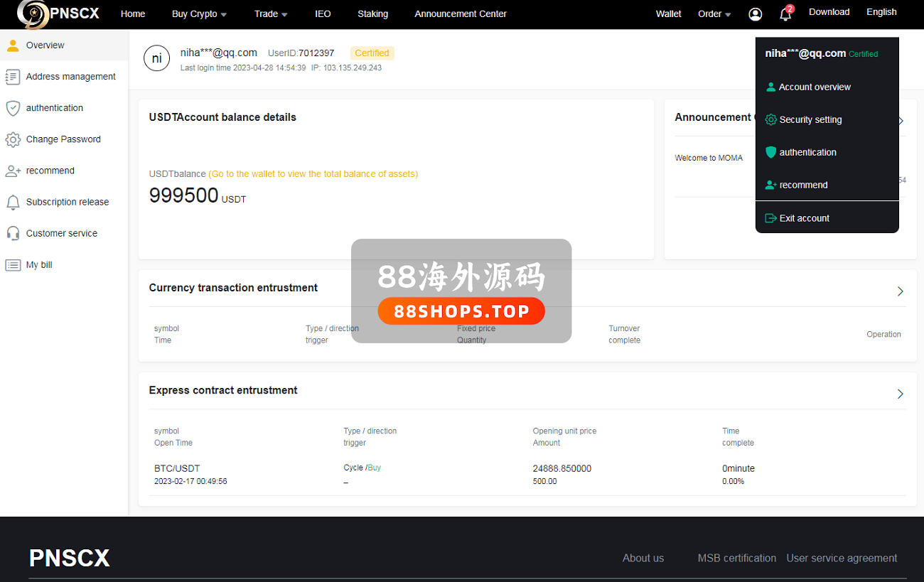Choose Exit account from user menu
924x582 pixels.
click(x=804, y=218)
